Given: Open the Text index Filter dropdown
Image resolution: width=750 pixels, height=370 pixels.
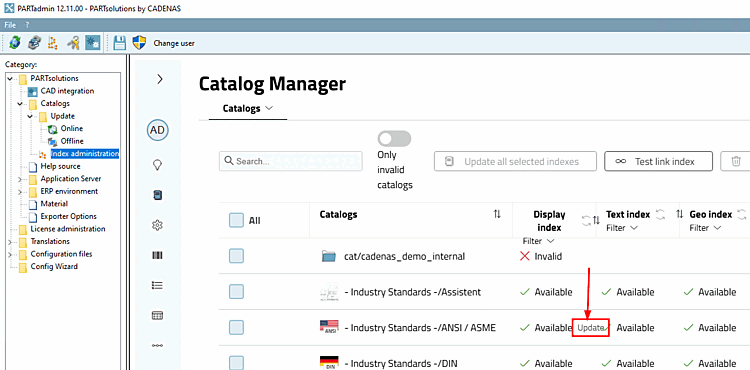Looking at the screenshot, I should click(x=622, y=228).
